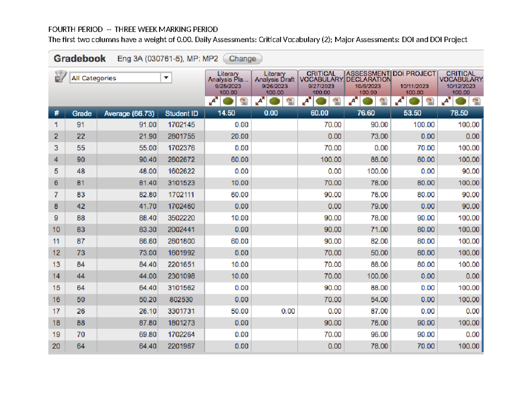Image resolution: width=532 pixels, height=411 pixels.
Task: Open the report icon under Literary Analysis Draft
Action: coord(290,101)
